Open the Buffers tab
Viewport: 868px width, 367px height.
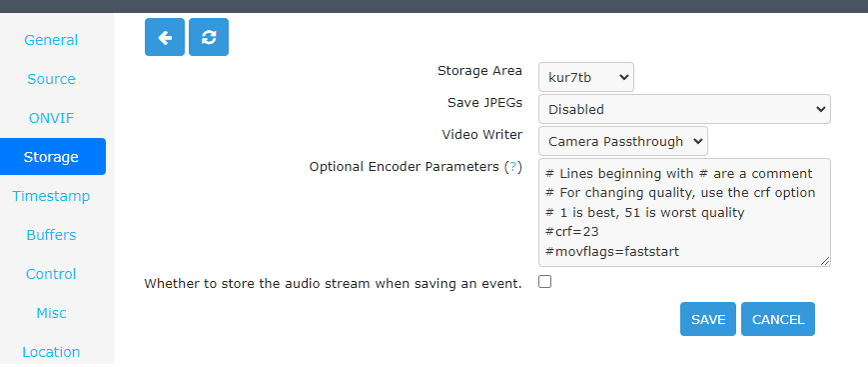click(x=51, y=235)
